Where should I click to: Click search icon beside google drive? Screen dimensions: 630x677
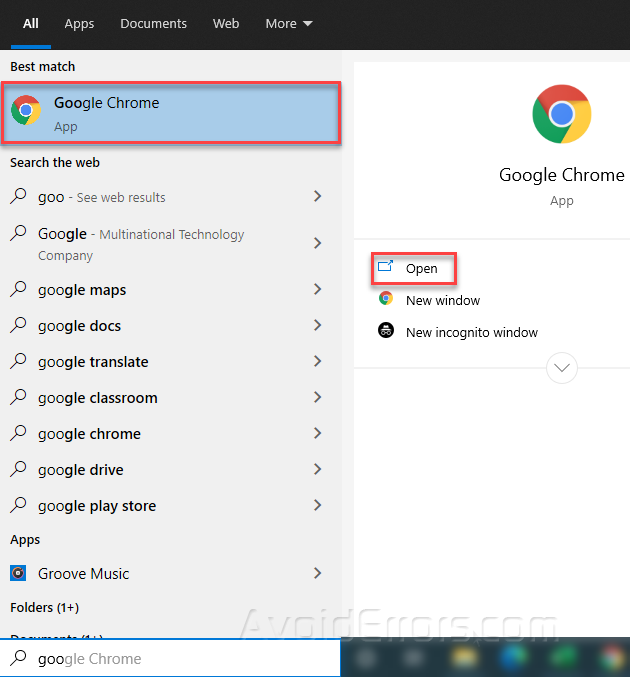pos(18,468)
